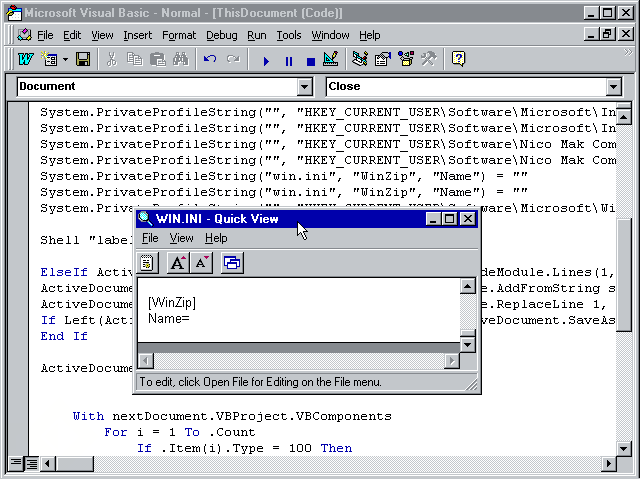
Task: Click the Name= line in Quick View
Action: pos(169,318)
